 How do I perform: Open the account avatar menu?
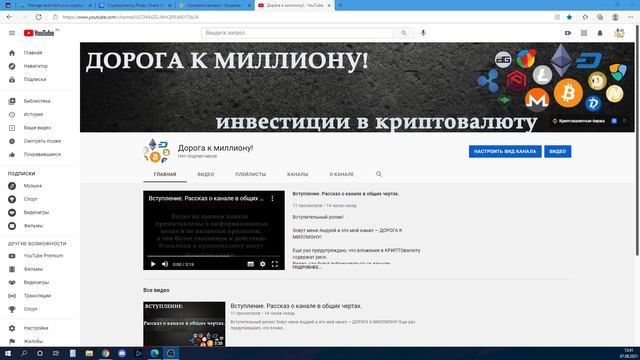coord(619,33)
